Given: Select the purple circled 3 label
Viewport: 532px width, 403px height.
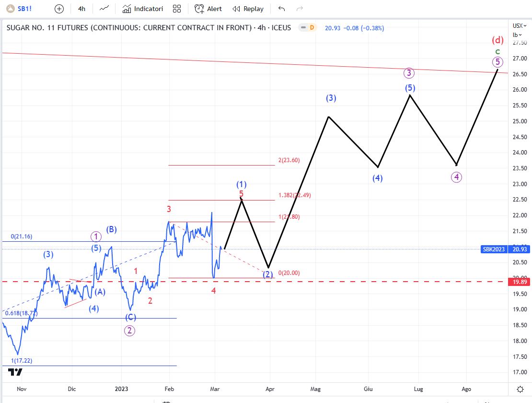Looking at the screenshot, I should click(409, 72).
